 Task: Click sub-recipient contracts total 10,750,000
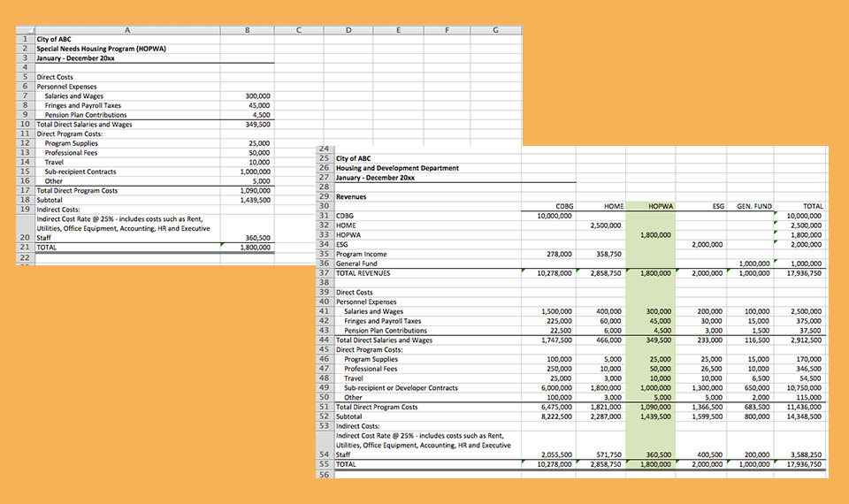point(804,388)
